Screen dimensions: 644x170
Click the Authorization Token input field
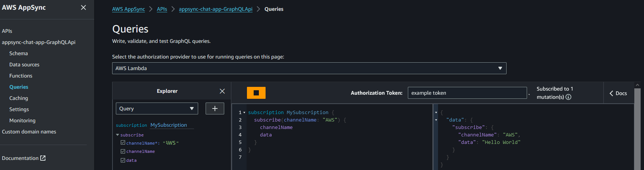(467, 93)
